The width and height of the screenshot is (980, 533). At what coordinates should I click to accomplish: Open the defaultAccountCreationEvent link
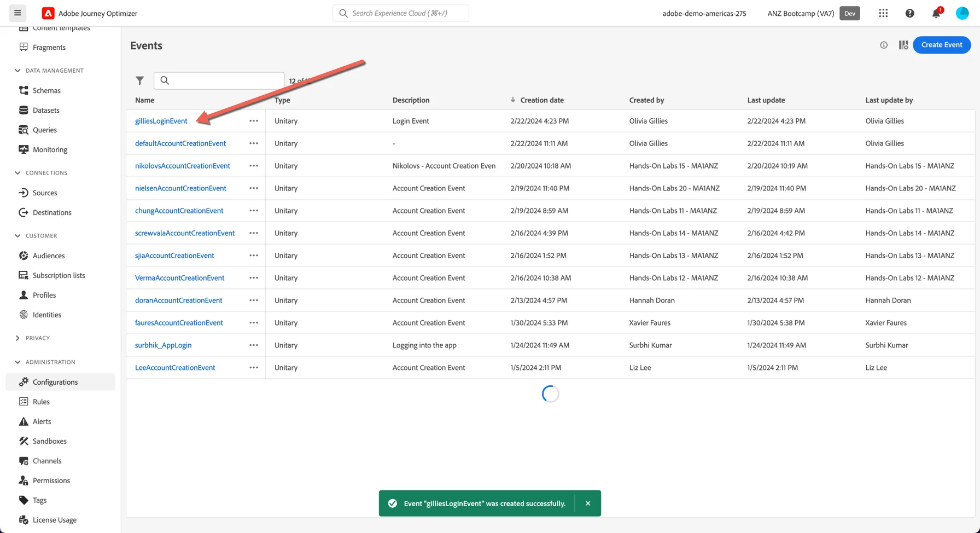pyautogui.click(x=180, y=143)
